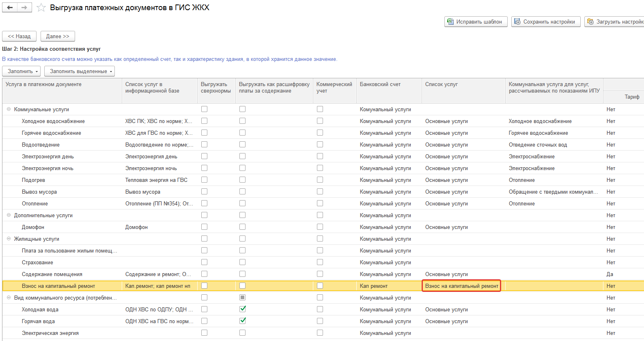
Task: Proceed to next step with Далее button
Action: tap(58, 36)
